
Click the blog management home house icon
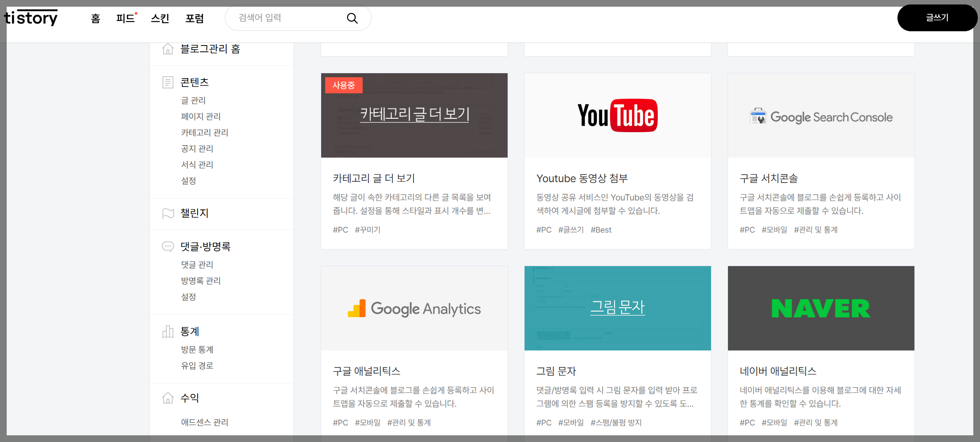[168, 49]
